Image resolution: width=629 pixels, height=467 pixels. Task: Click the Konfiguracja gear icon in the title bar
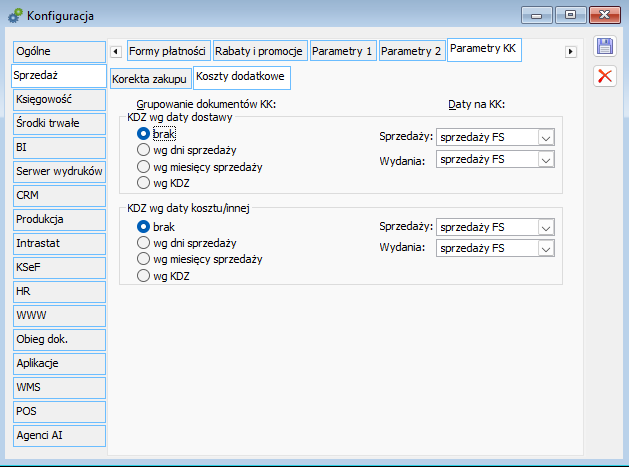(x=15, y=16)
